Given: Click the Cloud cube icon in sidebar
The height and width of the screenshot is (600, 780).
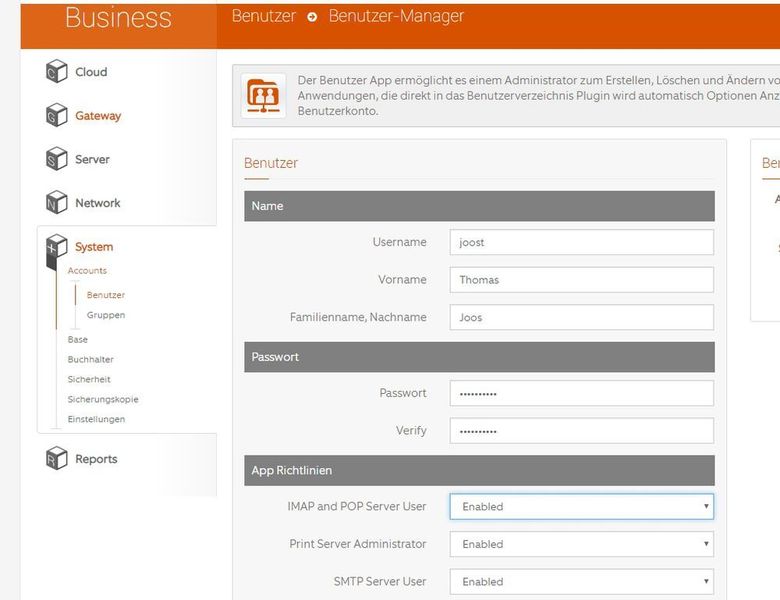Looking at the screenshot, I should (56, 72).
